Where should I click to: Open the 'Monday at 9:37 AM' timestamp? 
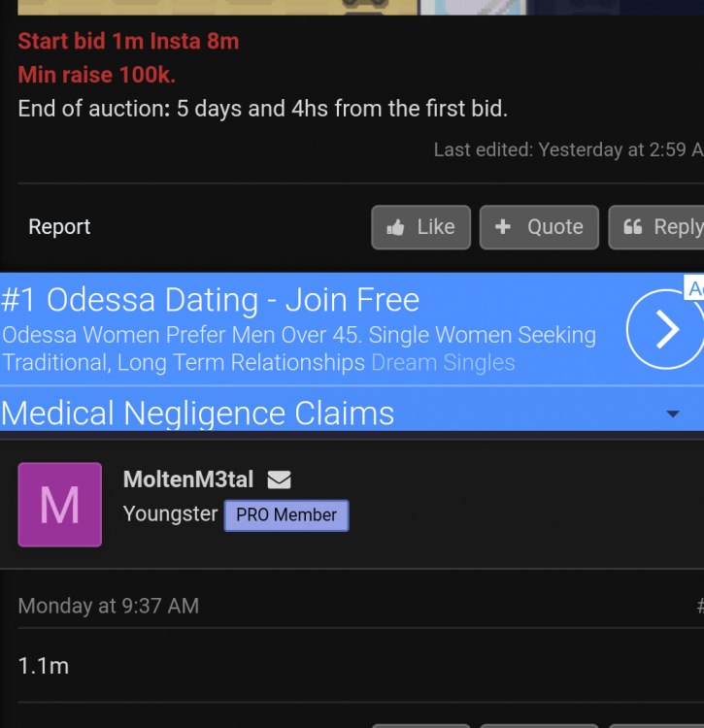tap(109, 606)
